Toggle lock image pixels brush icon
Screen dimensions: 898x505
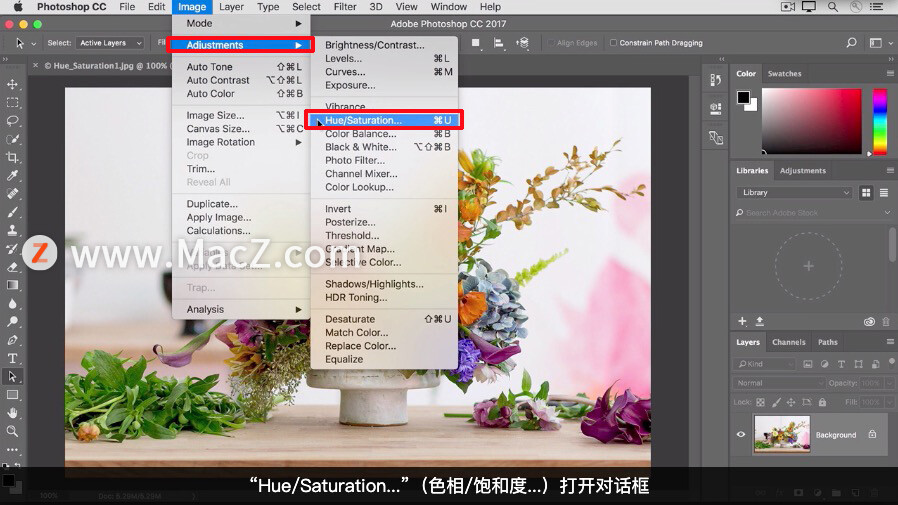[777, 403]
